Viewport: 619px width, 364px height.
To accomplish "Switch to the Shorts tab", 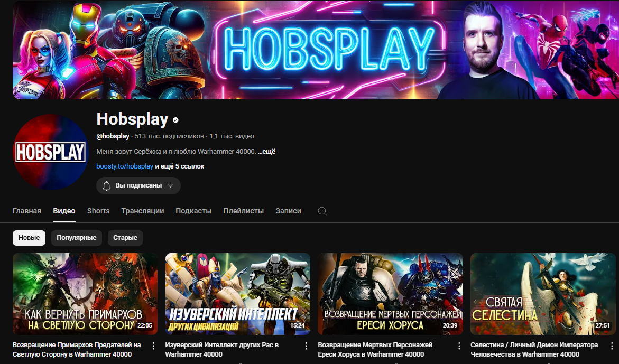I will pos(98,211).
